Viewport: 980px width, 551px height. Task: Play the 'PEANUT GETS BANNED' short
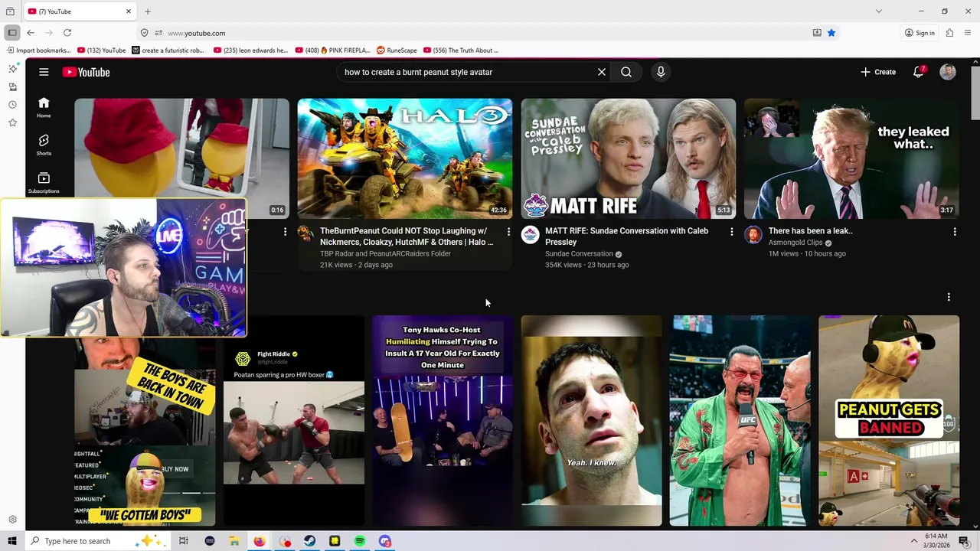(889, 420)
